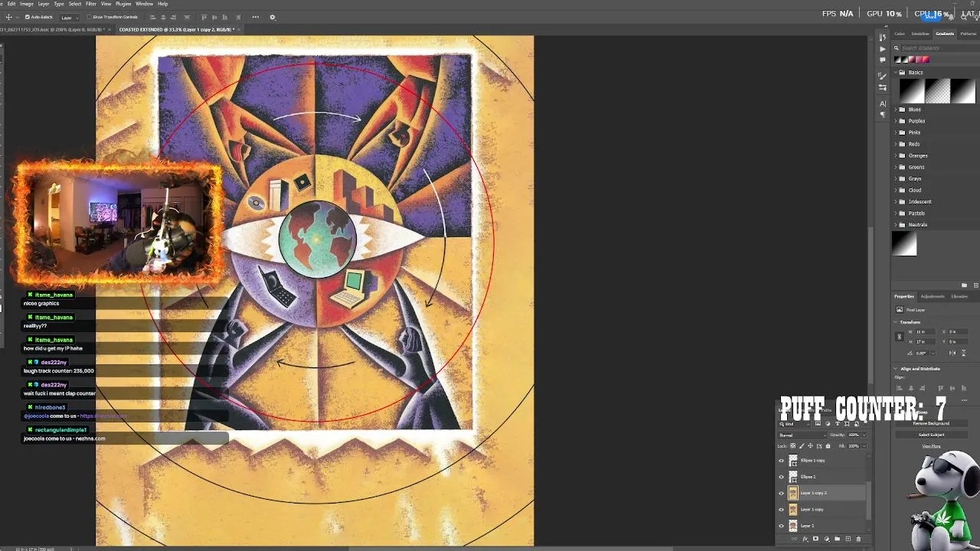The width and height of the screenshot is (980, 551).
Task: Toggle Show Transform Controls checkbox
Action: [x=89, y=17]
